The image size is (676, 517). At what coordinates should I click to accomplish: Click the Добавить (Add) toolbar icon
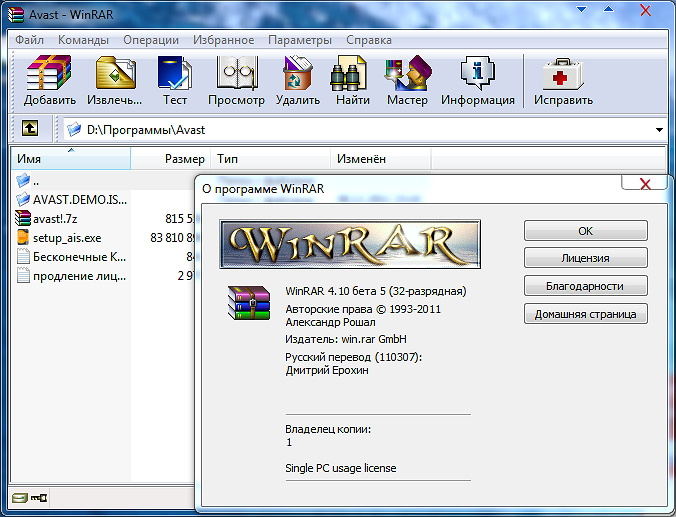(x=50, y=73)
